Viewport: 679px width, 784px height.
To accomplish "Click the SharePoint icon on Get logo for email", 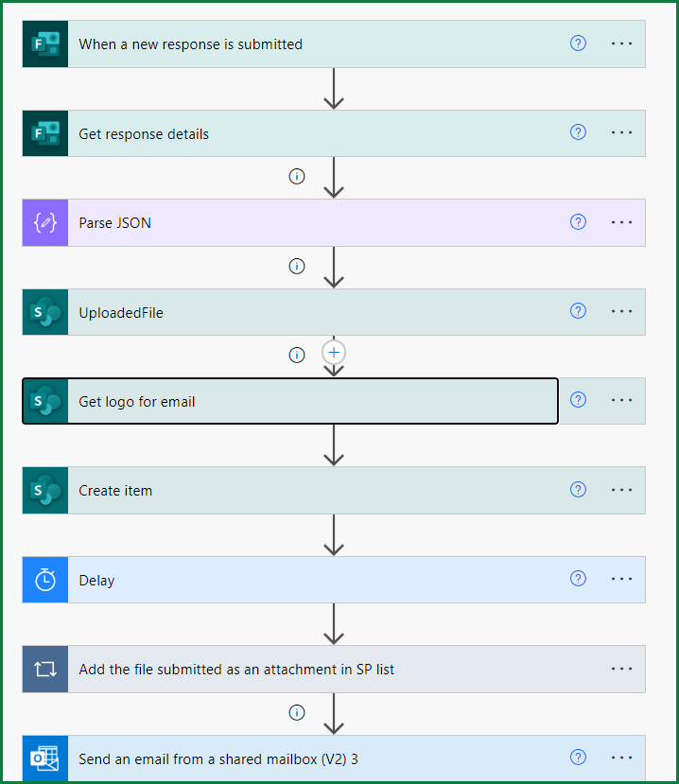I will click(x=44, y=400).
